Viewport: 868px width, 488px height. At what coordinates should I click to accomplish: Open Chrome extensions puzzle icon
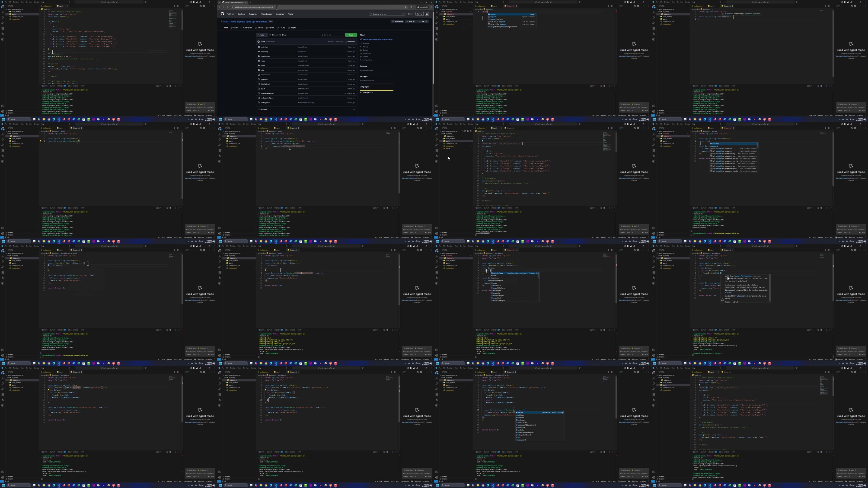pyautogui.click(x=411, y=7)
